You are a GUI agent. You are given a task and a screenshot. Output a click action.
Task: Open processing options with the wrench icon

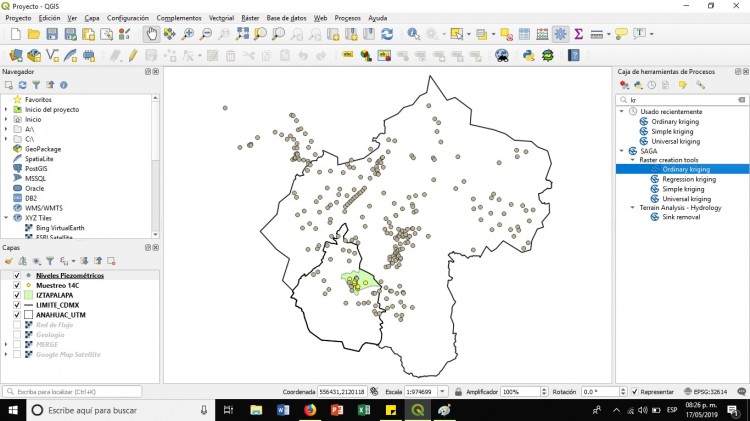coord(700,85)
